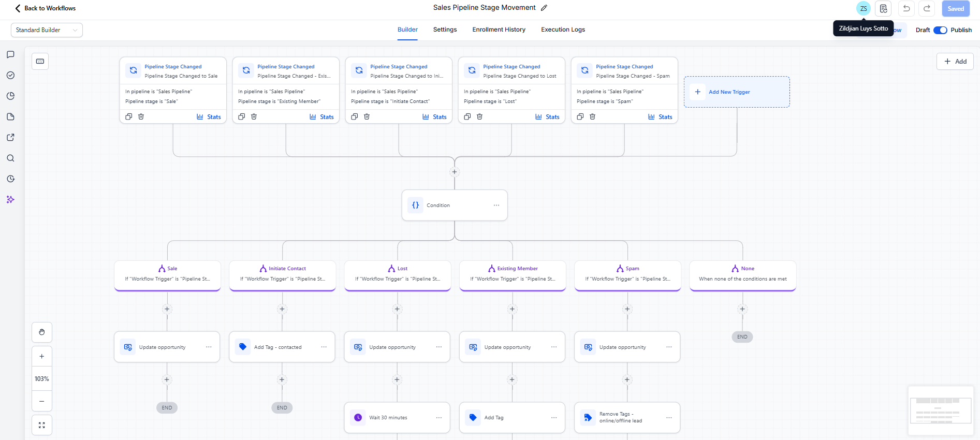The image size is (980, 440).
Task: Open the external link sidebar icon
Action: (x=10, y=137)
